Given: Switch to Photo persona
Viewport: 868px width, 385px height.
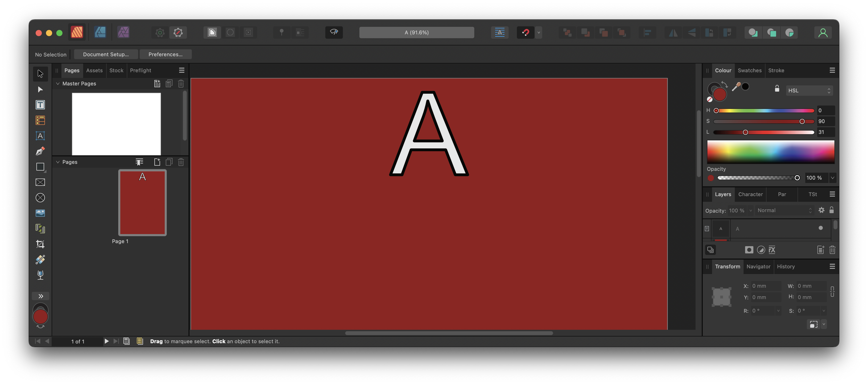Looking at the screenshot, I should pos(123,32).
